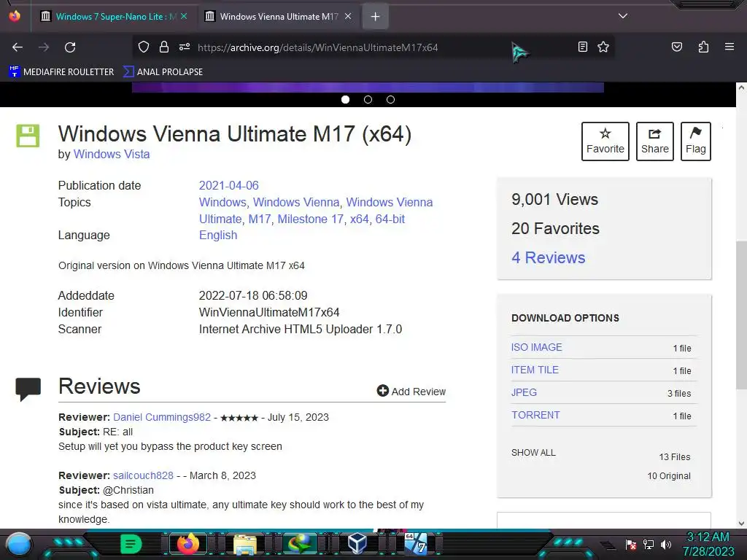
Task: Click the Share button
Action: 655,141
